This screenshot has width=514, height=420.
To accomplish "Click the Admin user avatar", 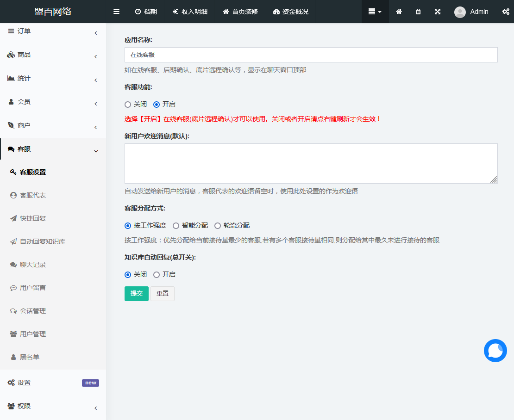I will [x=460, y=12].
